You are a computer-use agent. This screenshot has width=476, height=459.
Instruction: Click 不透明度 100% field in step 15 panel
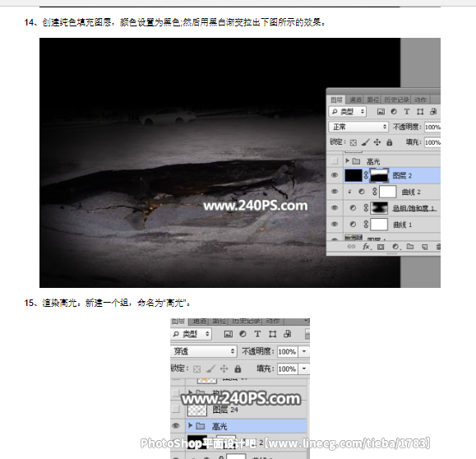tap(287, 352)
